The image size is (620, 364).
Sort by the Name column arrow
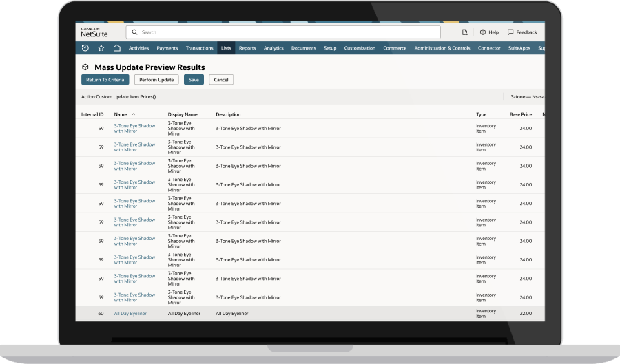point(133,114)
